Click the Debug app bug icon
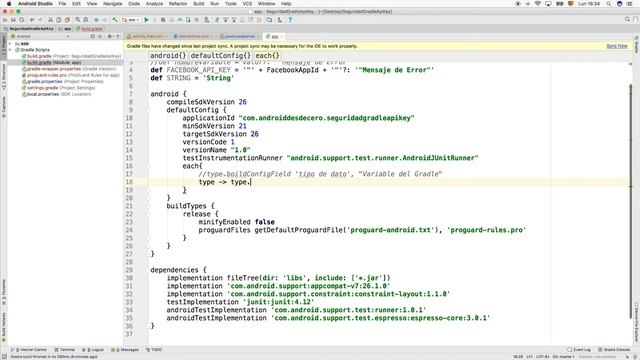The image size is (640, 360). [163, 20]
